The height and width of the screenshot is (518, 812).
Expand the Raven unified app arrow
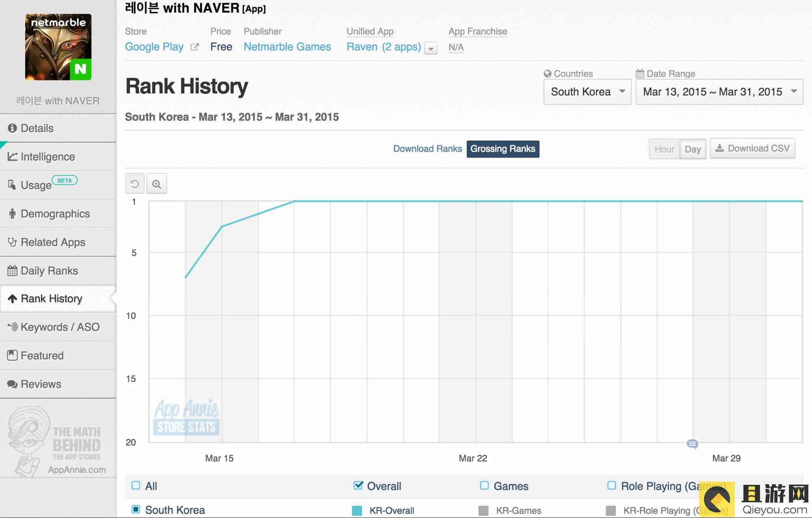pos(431,48)
